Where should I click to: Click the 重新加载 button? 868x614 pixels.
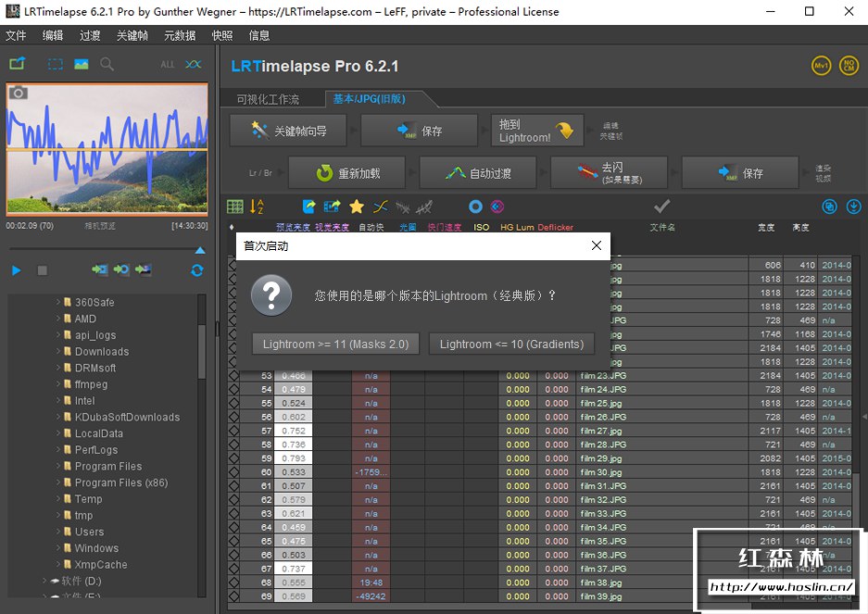point(346,173)
